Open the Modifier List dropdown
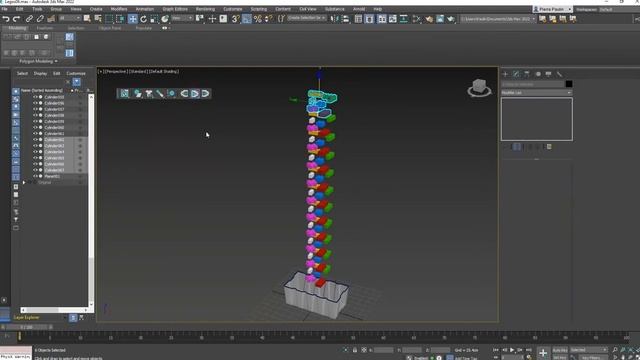This screenshot has width=640, height=360. pos(536,93)
